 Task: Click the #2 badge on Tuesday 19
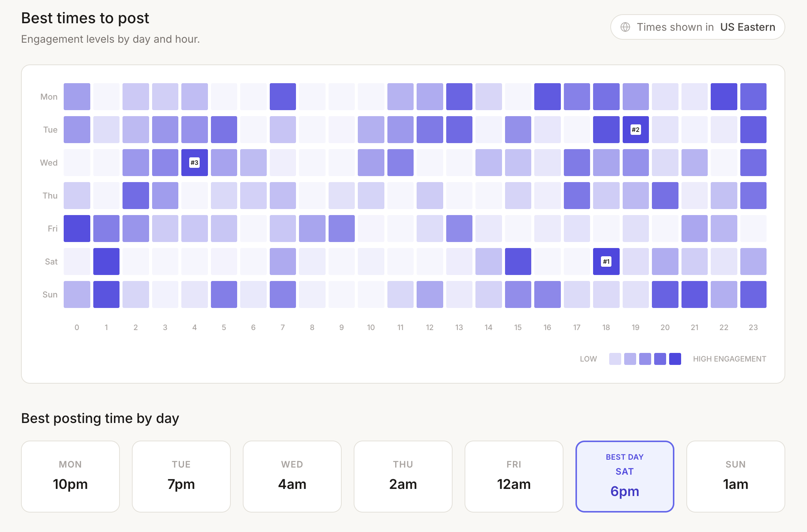click(x=635, y=130)
